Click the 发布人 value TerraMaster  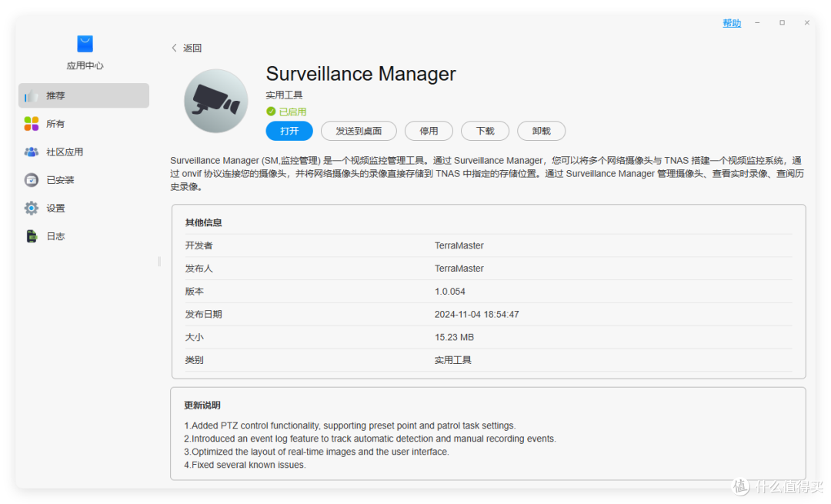pos(459,269)
